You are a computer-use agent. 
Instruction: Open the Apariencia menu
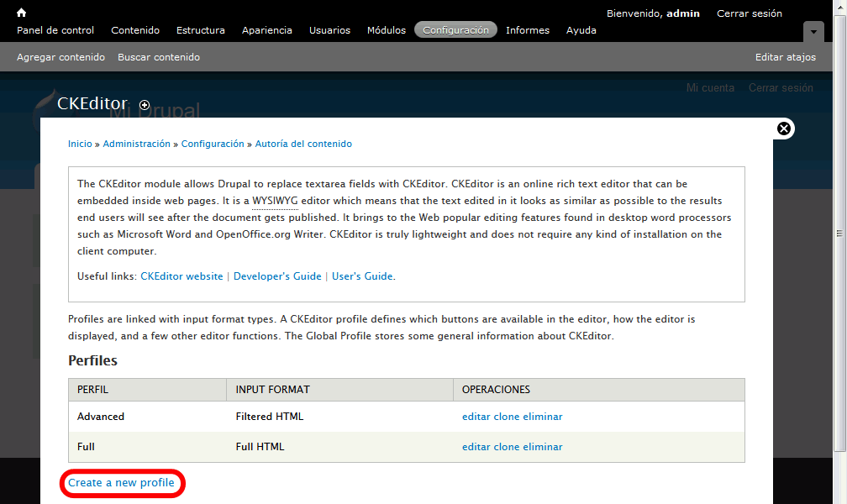click(267, 30)
